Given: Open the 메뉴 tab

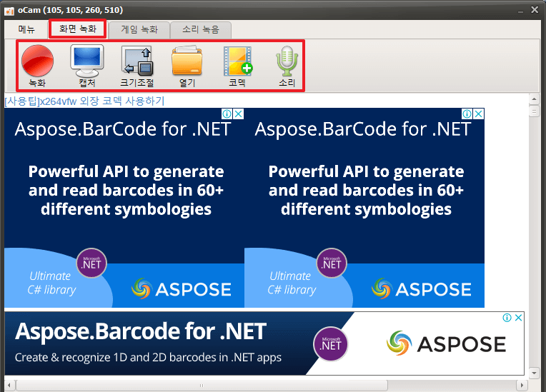Looking at the screenshot, I should (x=26, y=29).
